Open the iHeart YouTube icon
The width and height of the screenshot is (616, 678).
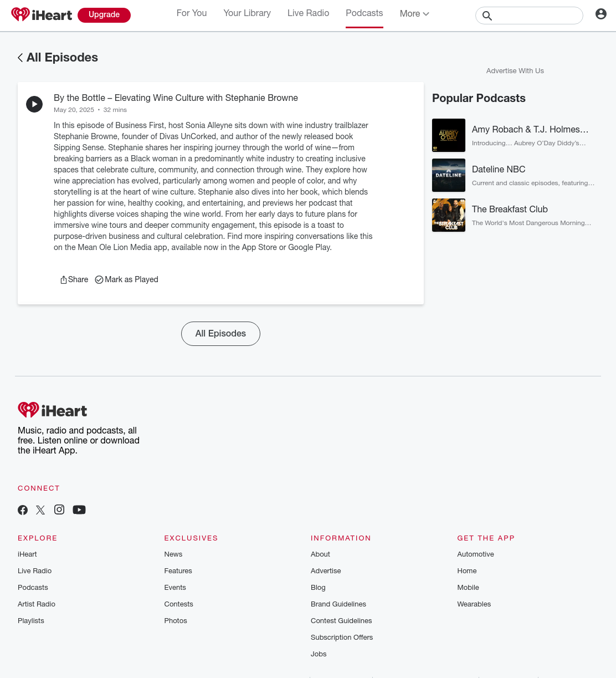tap(79, 510)
